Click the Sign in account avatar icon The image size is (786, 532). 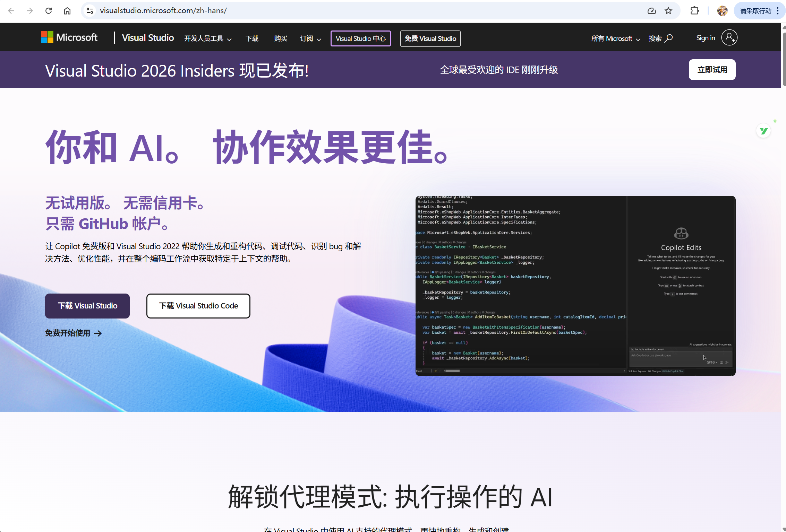(729, 37)
